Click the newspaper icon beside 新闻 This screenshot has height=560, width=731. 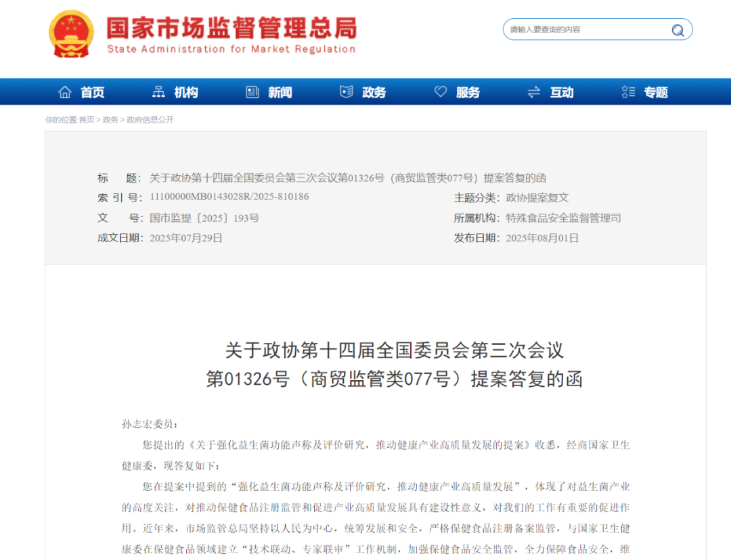coord(252,92)
